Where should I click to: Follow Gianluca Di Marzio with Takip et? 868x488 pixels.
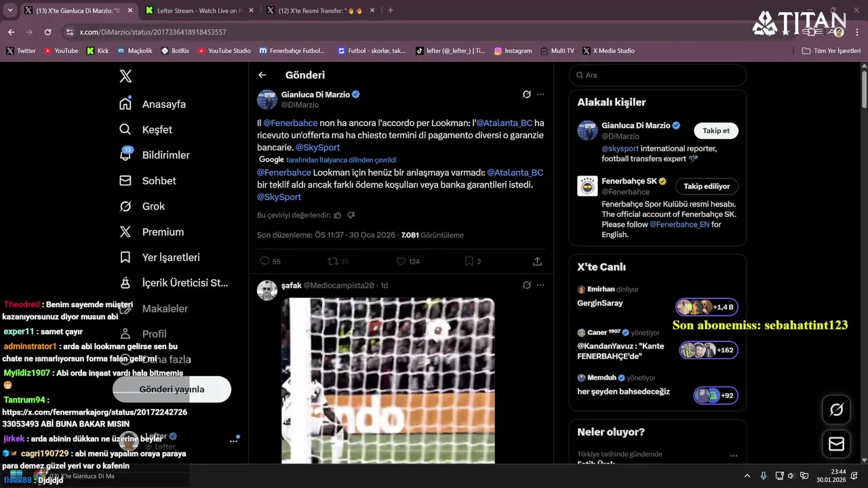click(x=716, y=131)
